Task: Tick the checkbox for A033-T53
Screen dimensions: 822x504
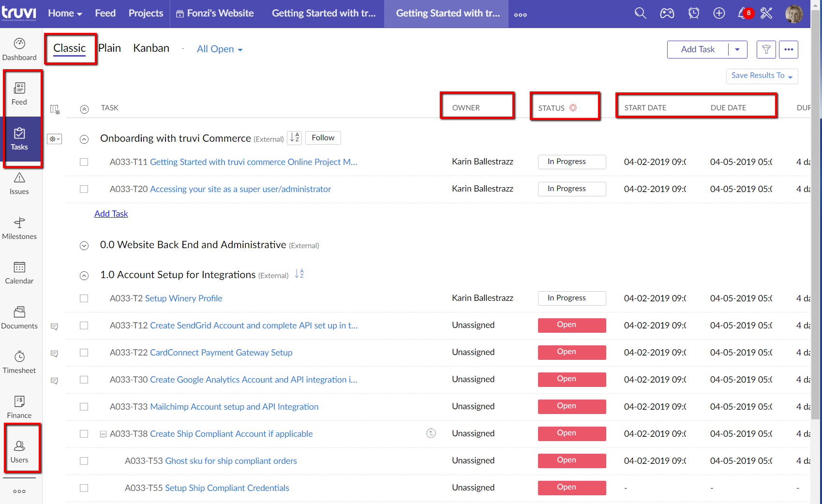Action: (x=84, y=461)
